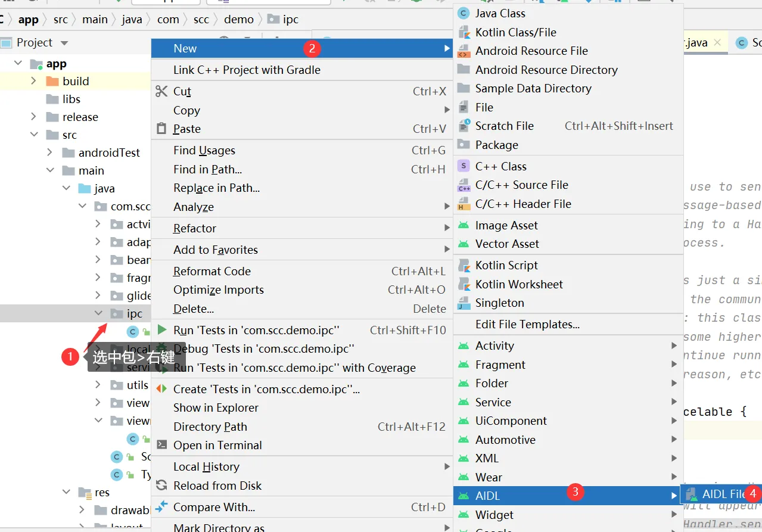Select Replace in Path menu entry
This screenshot has width=762, height=532.
(302, 188)
